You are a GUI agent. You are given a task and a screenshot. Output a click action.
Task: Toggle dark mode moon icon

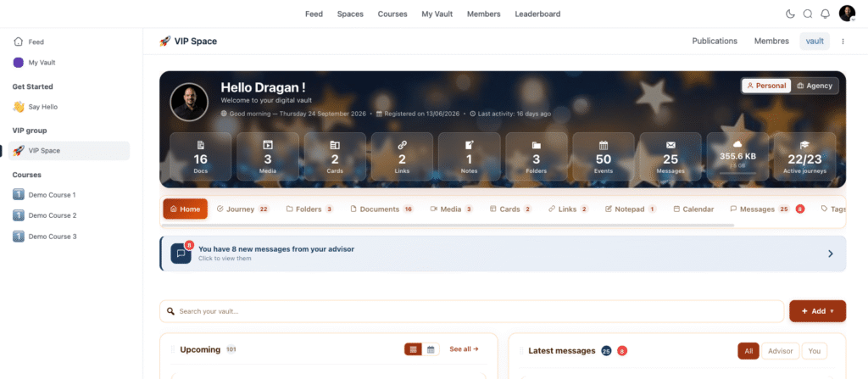tap(790, 14)
